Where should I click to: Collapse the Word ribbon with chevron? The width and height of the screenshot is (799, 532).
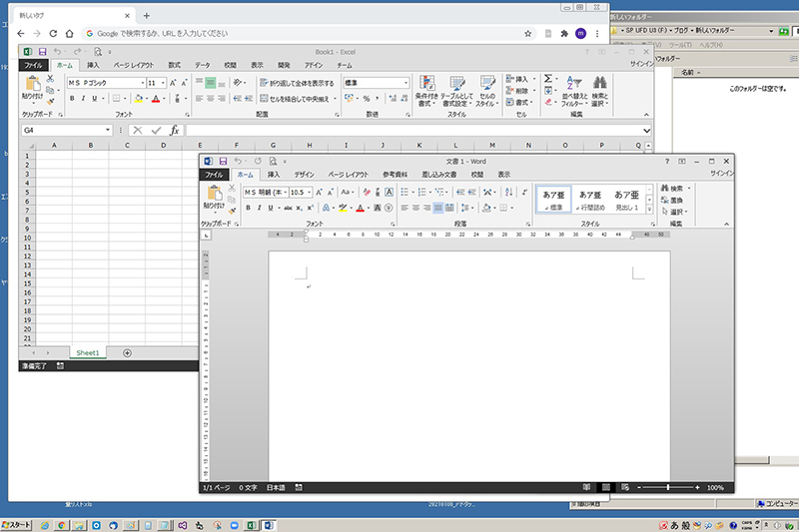coord(727,224)
